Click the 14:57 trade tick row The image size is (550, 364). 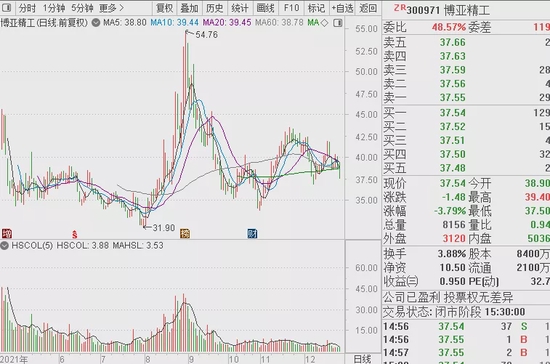467,352
